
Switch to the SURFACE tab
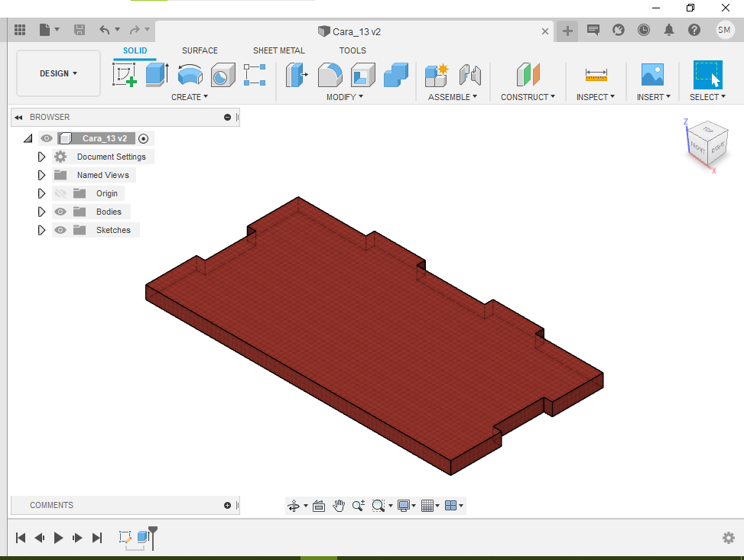200,50
